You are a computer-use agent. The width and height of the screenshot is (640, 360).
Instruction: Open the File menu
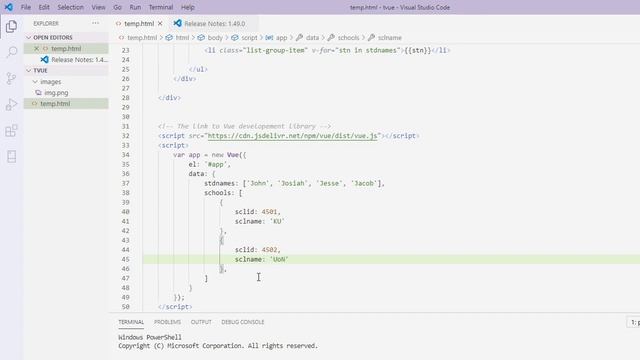point(26,7)
